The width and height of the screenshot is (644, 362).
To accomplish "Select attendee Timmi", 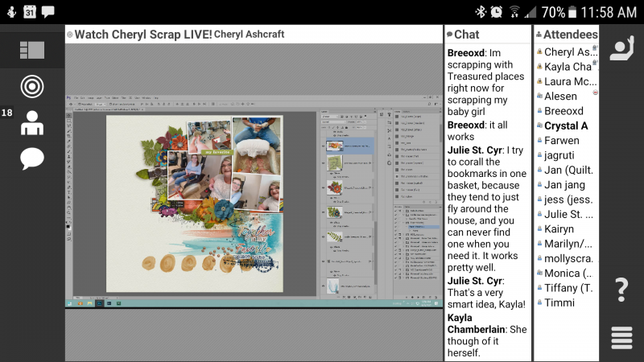I will coord(559,303).
